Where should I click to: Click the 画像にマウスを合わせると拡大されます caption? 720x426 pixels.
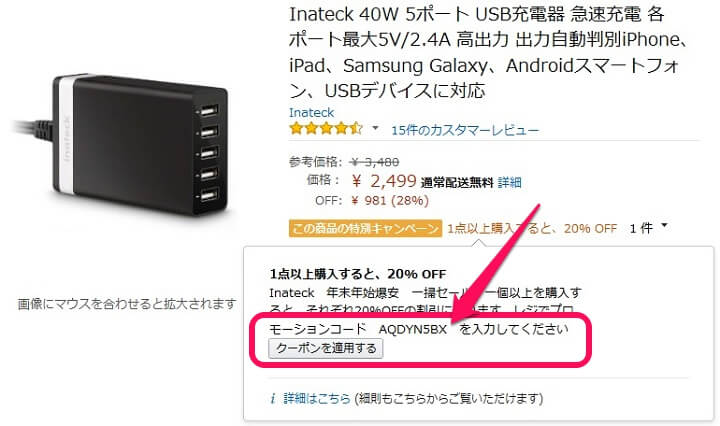[x=127, y=304]
